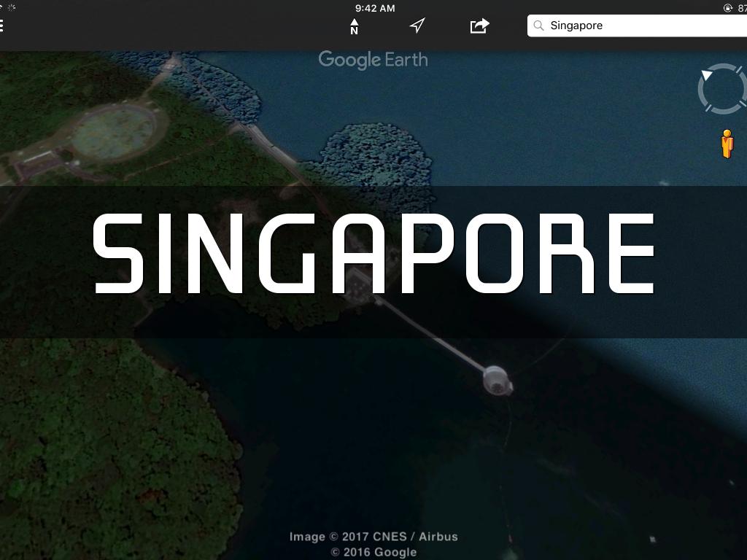Image resolution: width=747 pixels, height=560 pixels.
Task: Tap the North orientation arrow icon
Action: click(x=354, y=26)
